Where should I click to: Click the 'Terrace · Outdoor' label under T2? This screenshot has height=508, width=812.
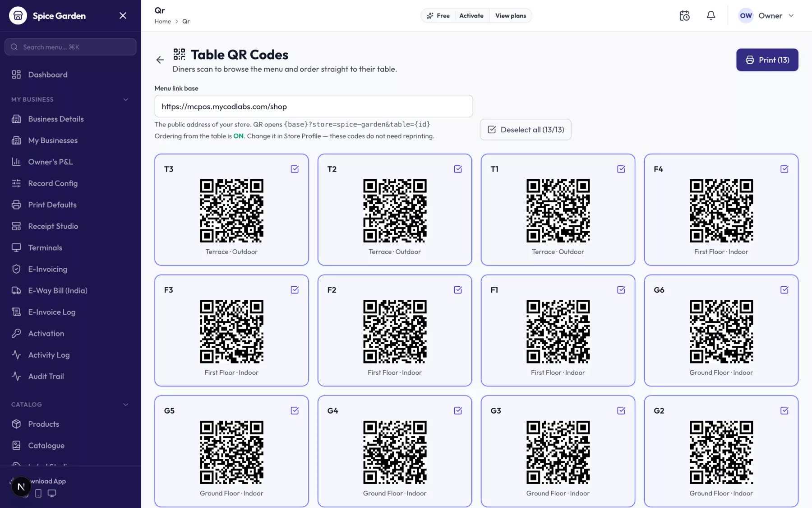point(395,252)
